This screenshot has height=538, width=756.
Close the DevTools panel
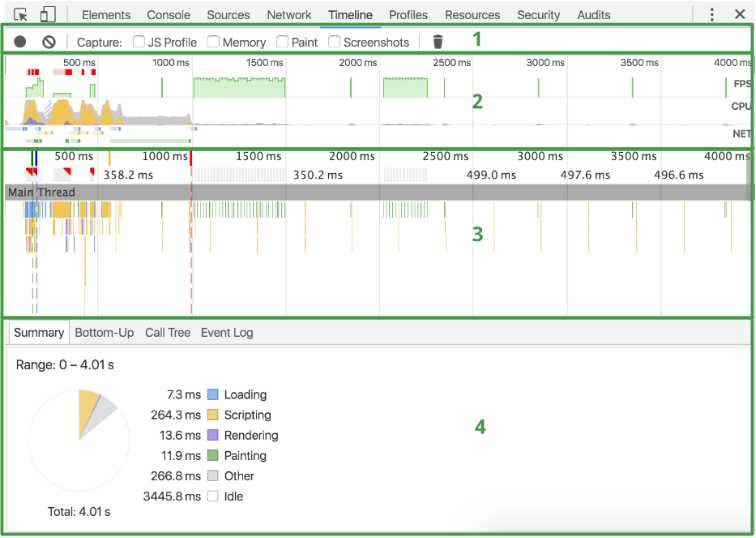point(740,14)
